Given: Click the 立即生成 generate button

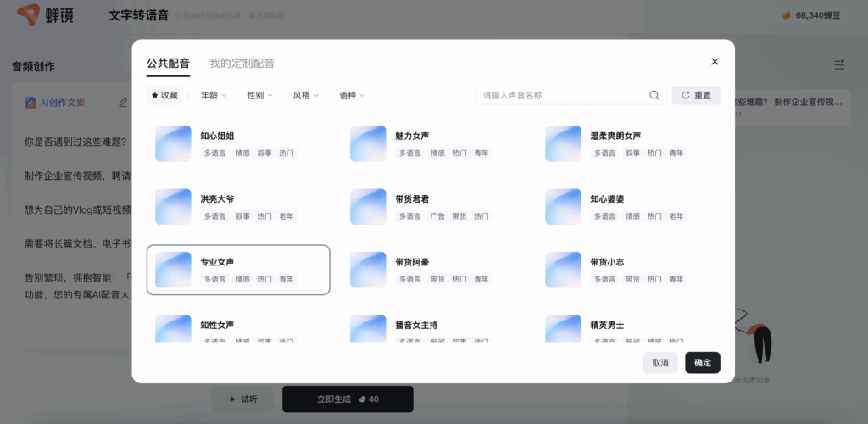Looking at the screenshot, I should pyautogui.click(x=348, y=399).
